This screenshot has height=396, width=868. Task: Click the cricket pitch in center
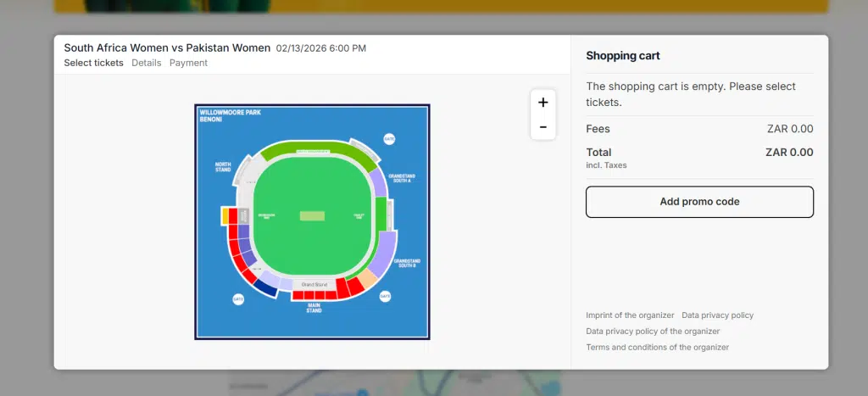tap(312, 216)
